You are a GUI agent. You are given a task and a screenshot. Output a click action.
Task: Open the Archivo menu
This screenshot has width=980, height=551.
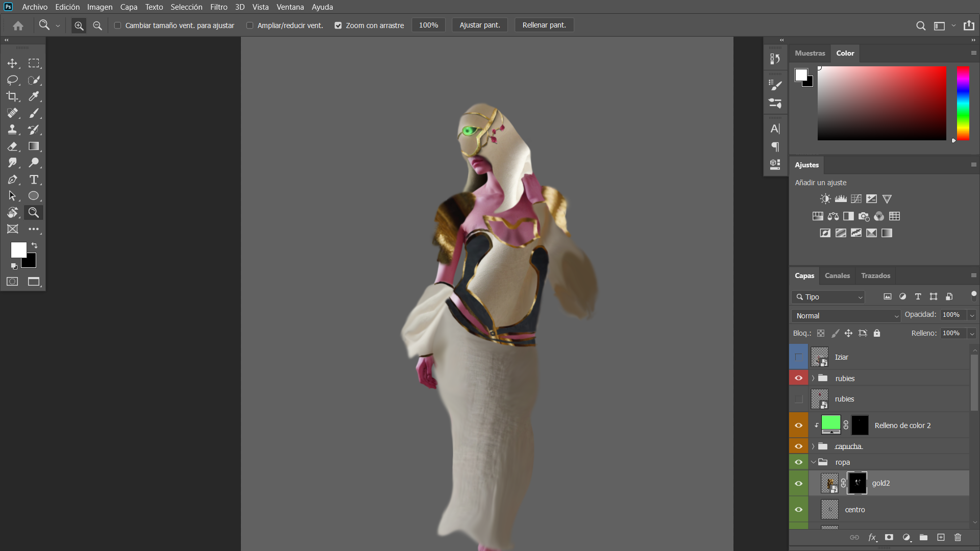tap(35, 7)
